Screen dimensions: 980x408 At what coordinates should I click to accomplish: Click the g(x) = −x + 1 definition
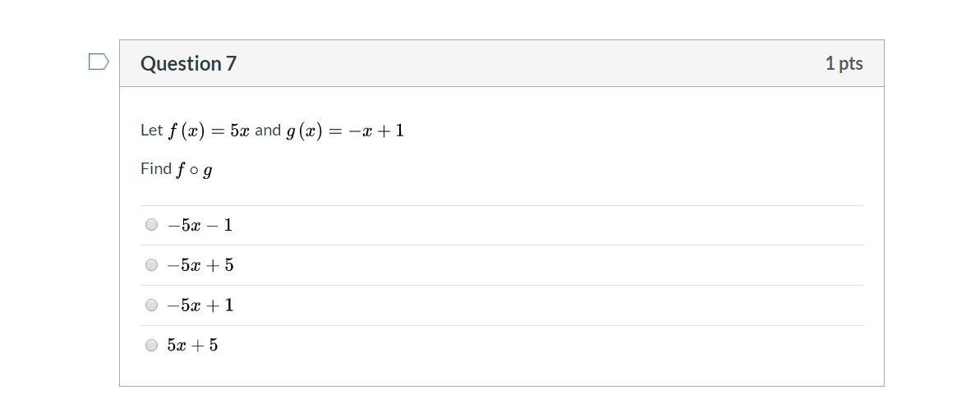[x=345, y=131]
